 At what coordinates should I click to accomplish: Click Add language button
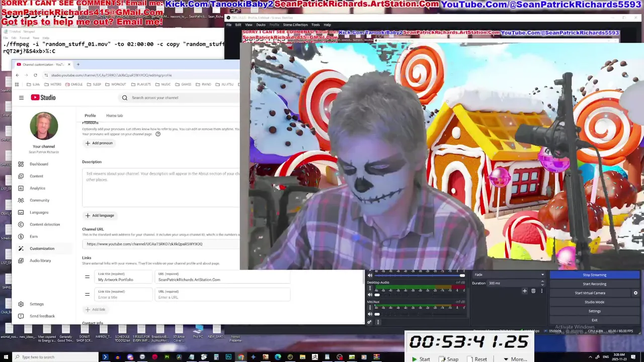[100, 216]
